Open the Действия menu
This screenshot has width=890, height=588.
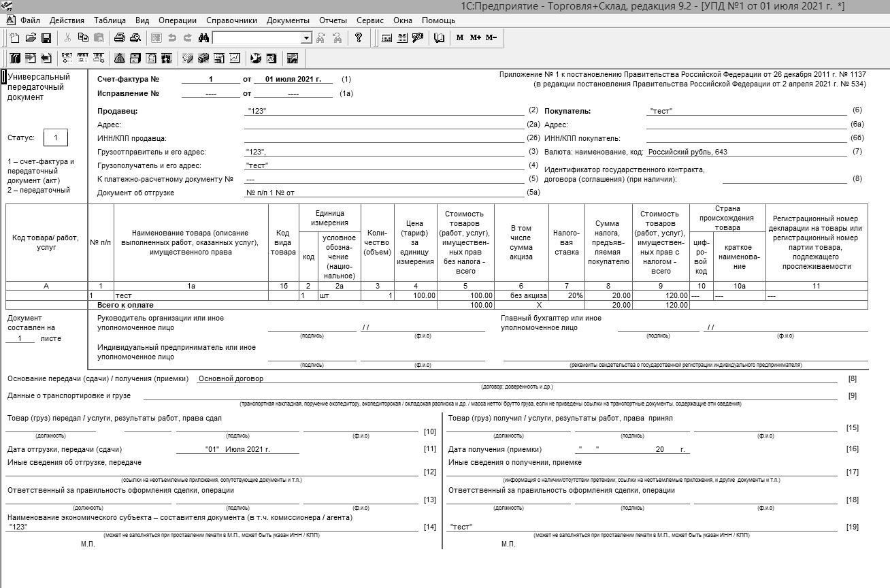point(67,20)
